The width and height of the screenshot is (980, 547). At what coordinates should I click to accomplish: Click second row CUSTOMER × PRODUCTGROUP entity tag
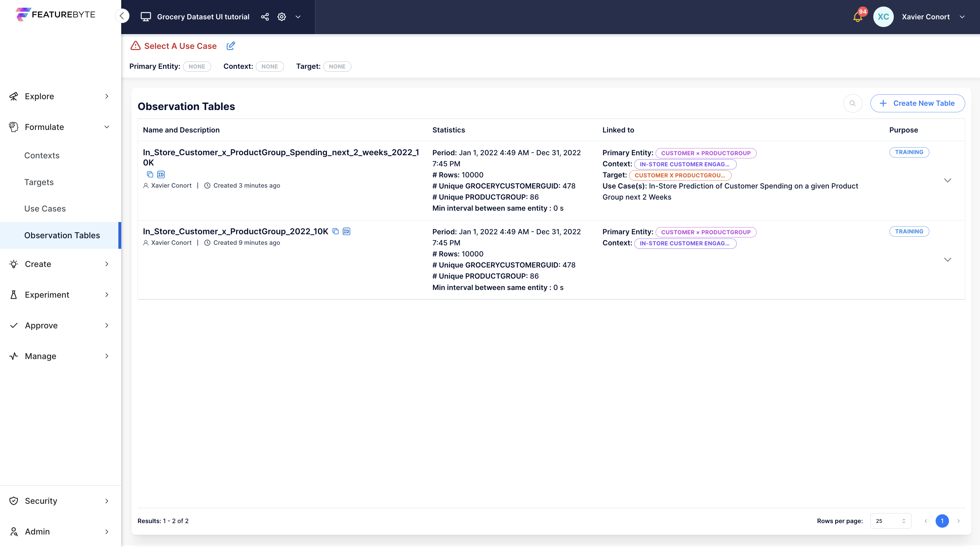pos(706,232)
